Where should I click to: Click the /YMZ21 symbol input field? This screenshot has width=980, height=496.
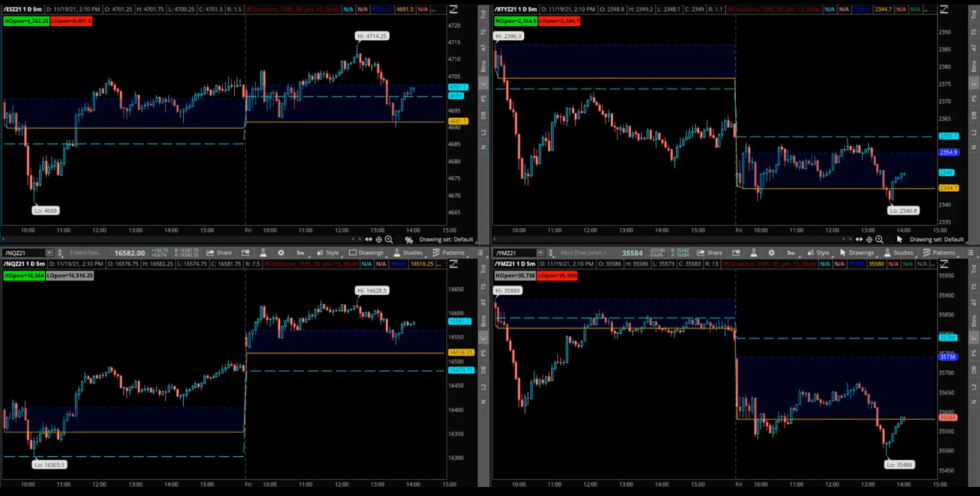tap(515, 252)
